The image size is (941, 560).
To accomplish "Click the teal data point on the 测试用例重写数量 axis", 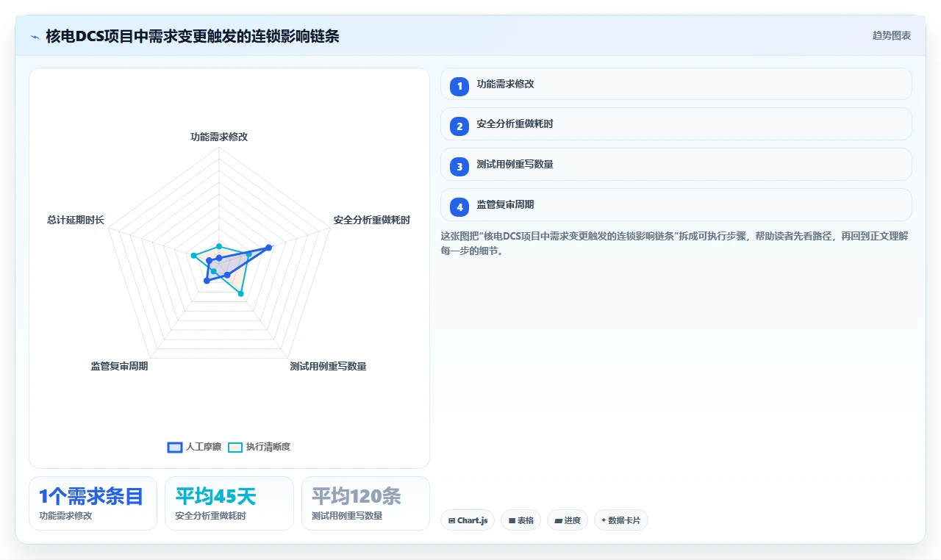I will click(241, 294).
